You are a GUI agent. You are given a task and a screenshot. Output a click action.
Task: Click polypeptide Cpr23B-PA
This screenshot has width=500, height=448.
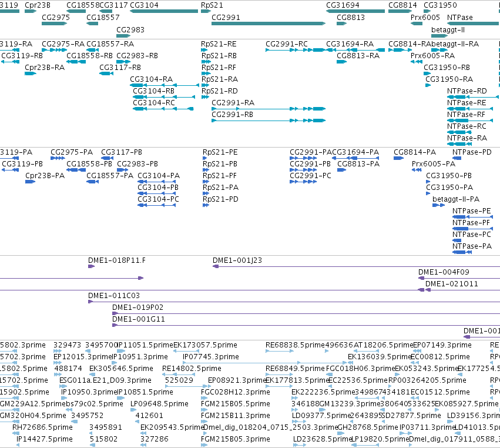point(30,182)
